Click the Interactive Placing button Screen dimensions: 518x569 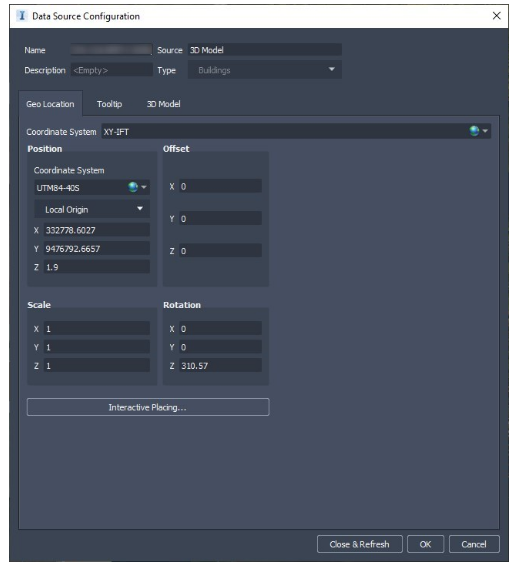pos(148,407)
